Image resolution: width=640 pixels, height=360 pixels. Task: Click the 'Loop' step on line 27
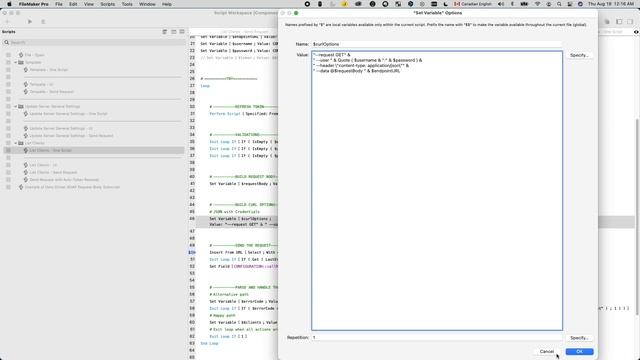(x=205, y=86)
